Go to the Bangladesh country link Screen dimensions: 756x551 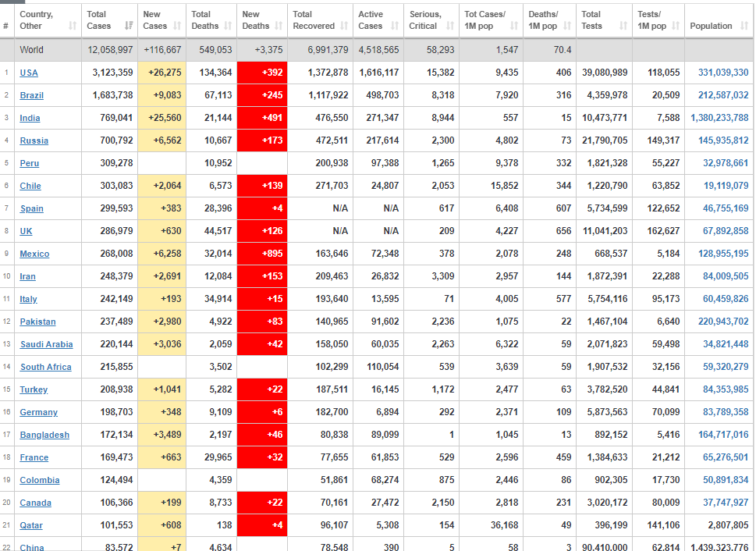click(x=44, y=435)
